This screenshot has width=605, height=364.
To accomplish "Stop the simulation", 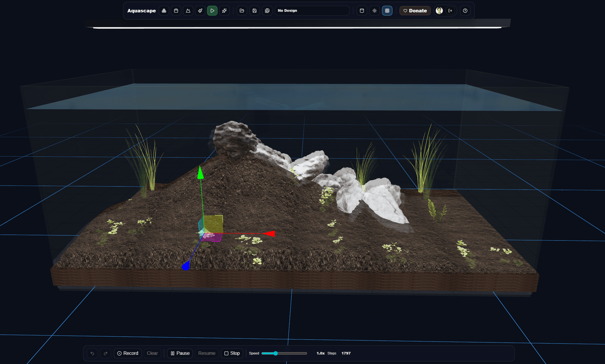I will click(232, 353).
